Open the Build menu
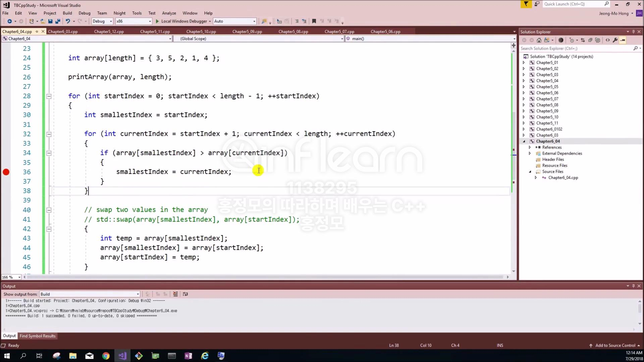The image size is (644, 362). point(67,13)
